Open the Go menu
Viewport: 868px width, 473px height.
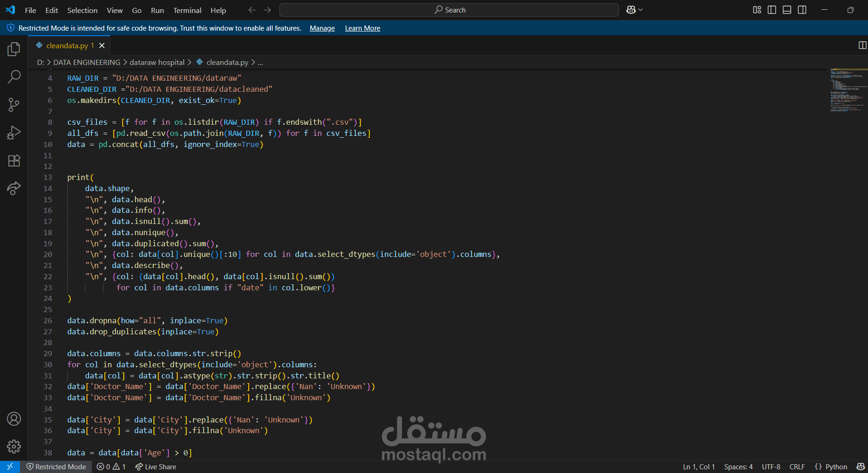click(137, 10)
